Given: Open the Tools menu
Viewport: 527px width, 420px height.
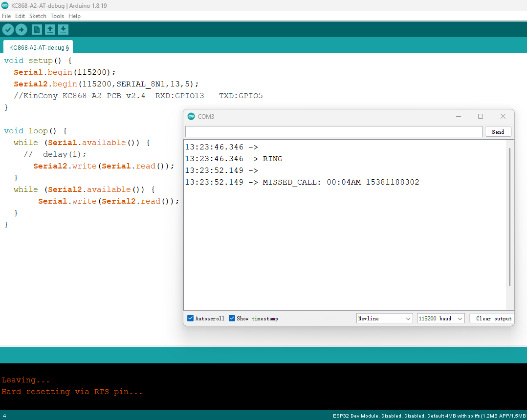Looking at the screenshot, I should tap(57, 16).
